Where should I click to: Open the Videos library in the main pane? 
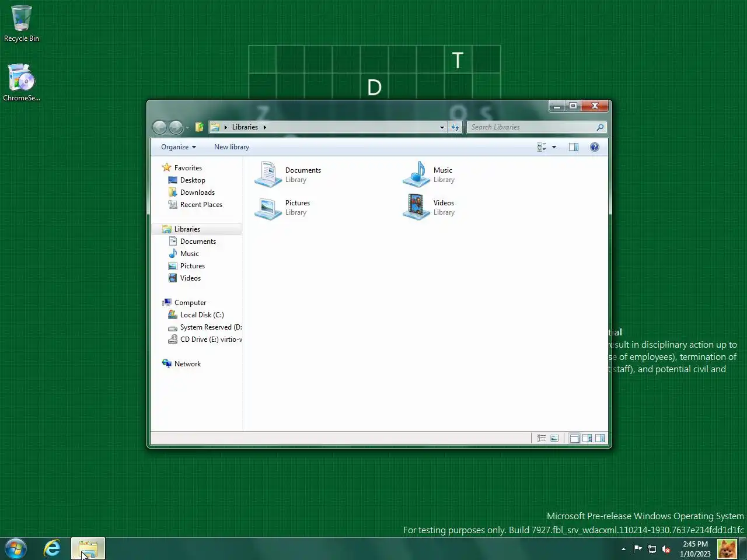pos(429,207)
